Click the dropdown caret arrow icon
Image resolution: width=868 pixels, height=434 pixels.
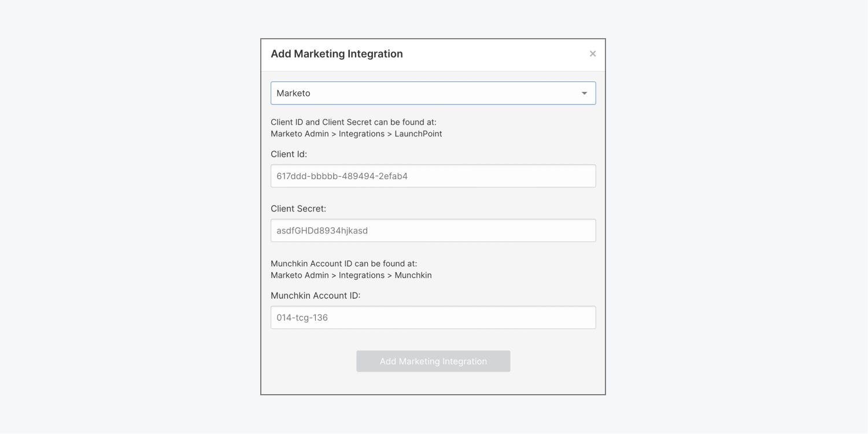tap(584, 93)
